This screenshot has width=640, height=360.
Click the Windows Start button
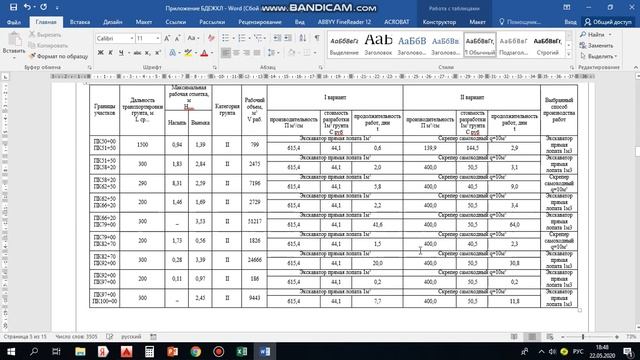click(11, 351)
